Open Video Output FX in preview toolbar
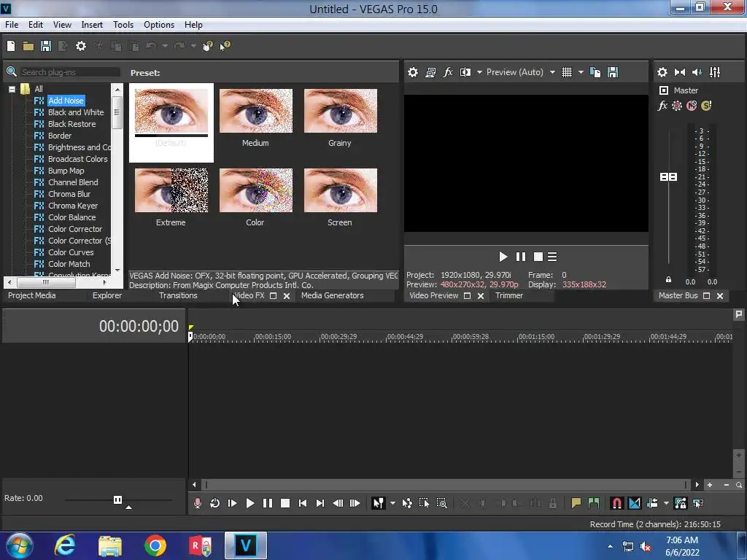 click(448, 72)
